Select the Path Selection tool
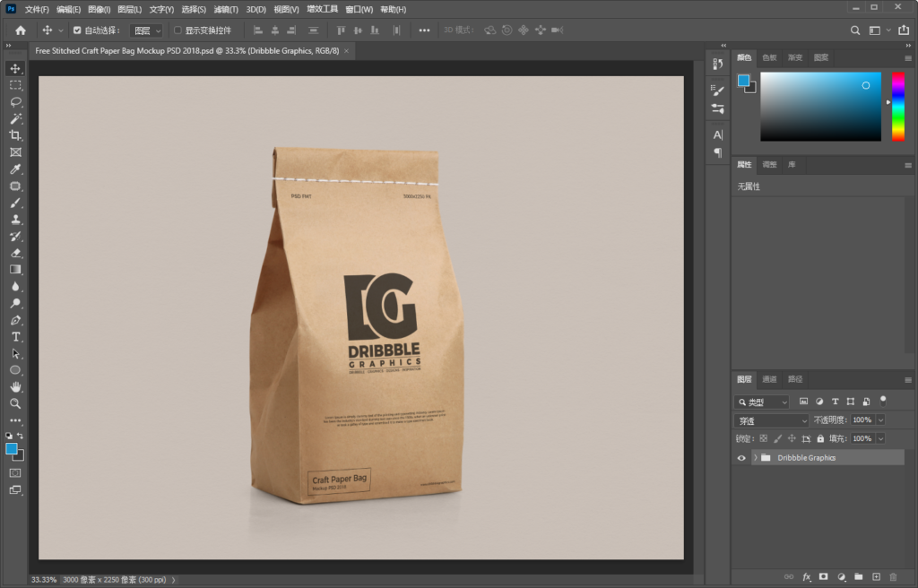 pyautogui.click(x=15, y=354)
